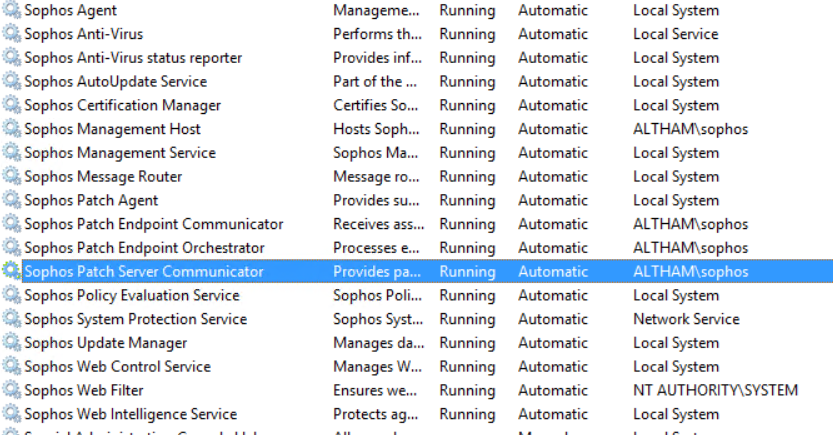Select Sophos System Protection Service name
Image resolution: width=833 pixels, height=435 pixels.
coord(135,319)
